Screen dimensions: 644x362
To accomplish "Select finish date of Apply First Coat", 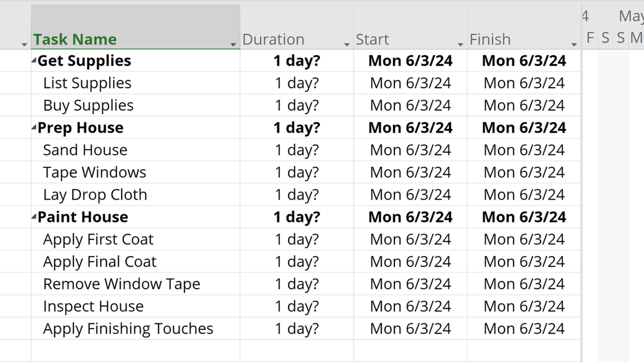I will point(524,239).
